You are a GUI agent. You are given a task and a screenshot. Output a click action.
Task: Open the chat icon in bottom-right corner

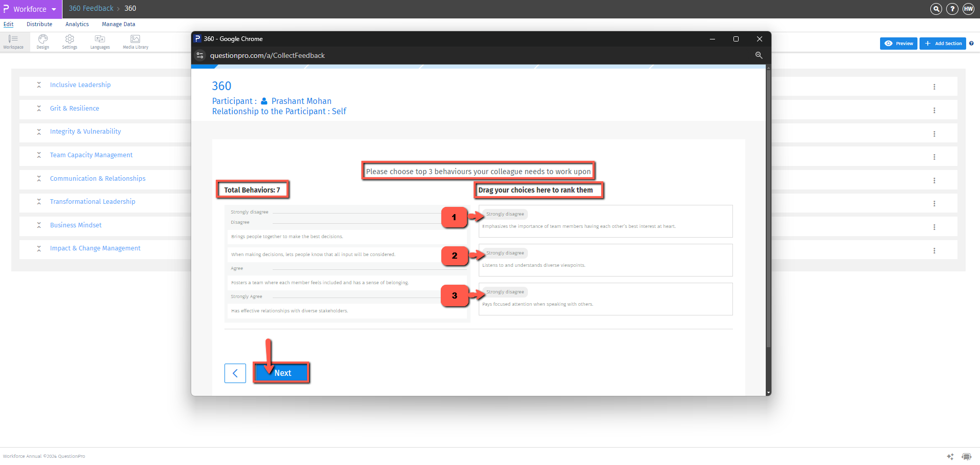(x=967, y=456)
